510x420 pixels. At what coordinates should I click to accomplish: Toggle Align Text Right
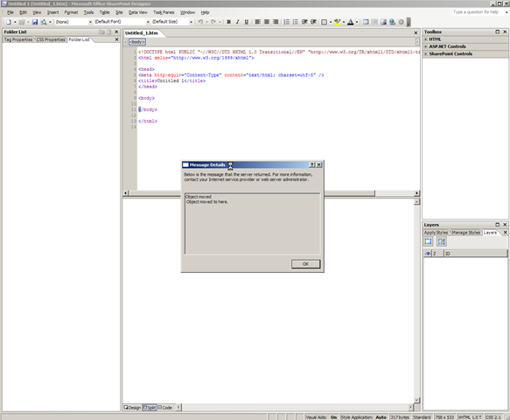(x=276, y=22)
